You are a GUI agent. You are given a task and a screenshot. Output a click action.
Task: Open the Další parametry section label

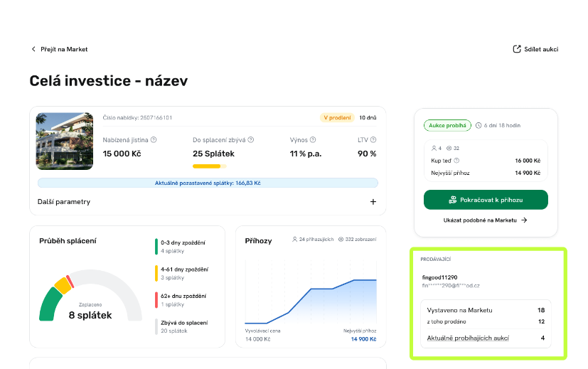pos(64,202)
